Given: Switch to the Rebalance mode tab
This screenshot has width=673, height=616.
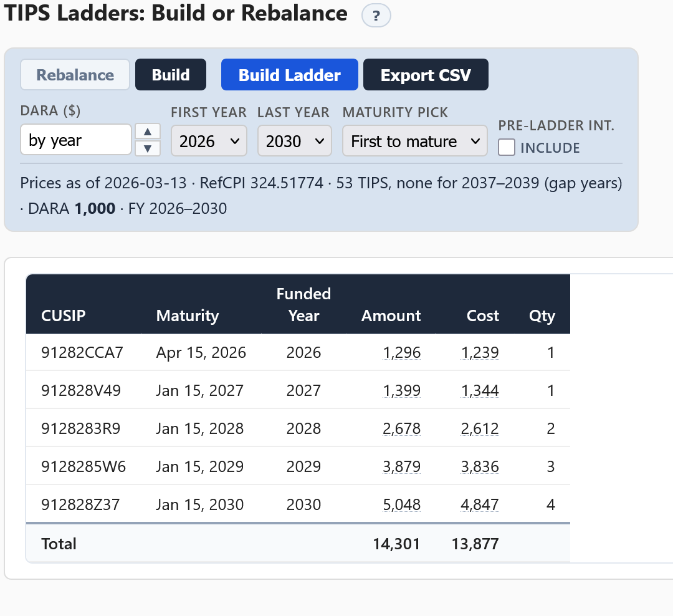Looking at the screenshot, I should click(x=75, y=75).
